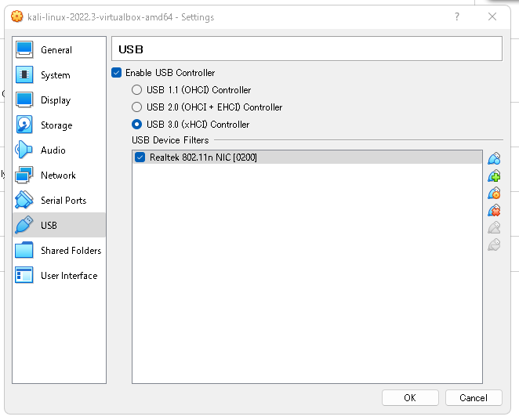Choose USB 3.0 (xHCI) Controller option
This screenshot has width=519, height=420.
(136, 125)
